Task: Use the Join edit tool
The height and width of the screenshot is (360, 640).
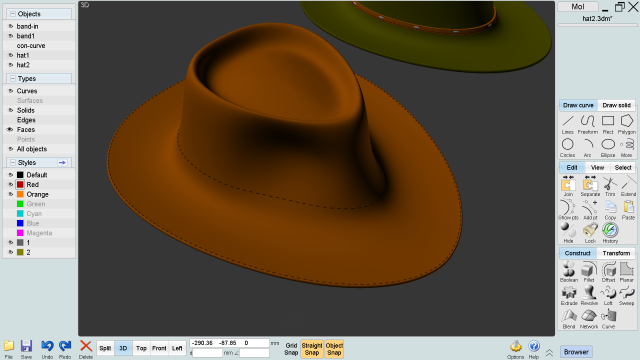Action: (568, 186)
